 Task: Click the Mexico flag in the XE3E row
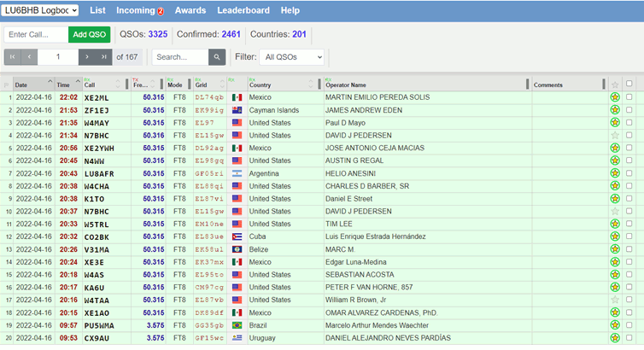pyautogui.click(x=237, y=262)
